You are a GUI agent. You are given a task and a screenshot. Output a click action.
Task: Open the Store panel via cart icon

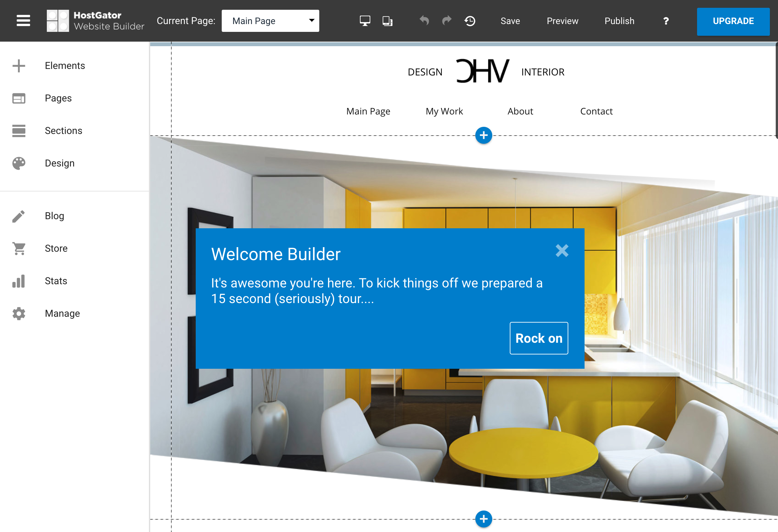(19, 248)
